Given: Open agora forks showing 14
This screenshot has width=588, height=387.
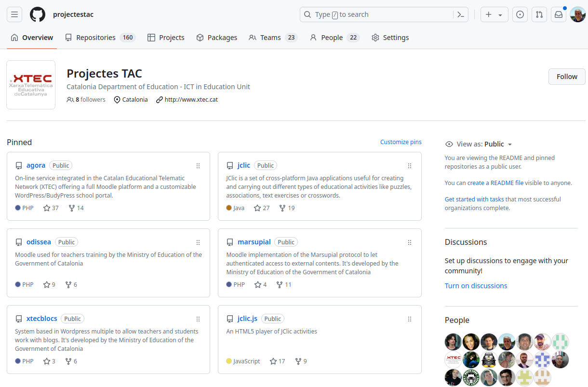Looking at the screenshot, I should pyautogui.click(x=76, y=208).
